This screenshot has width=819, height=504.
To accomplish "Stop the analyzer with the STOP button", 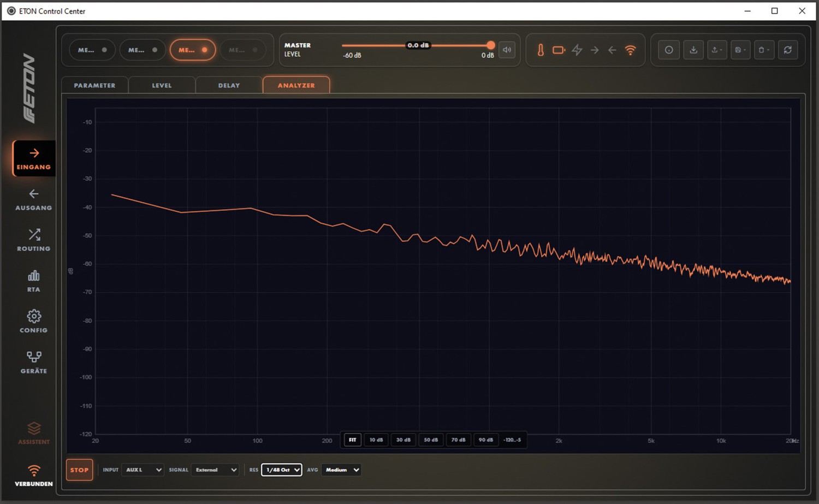I will (79, 470).
